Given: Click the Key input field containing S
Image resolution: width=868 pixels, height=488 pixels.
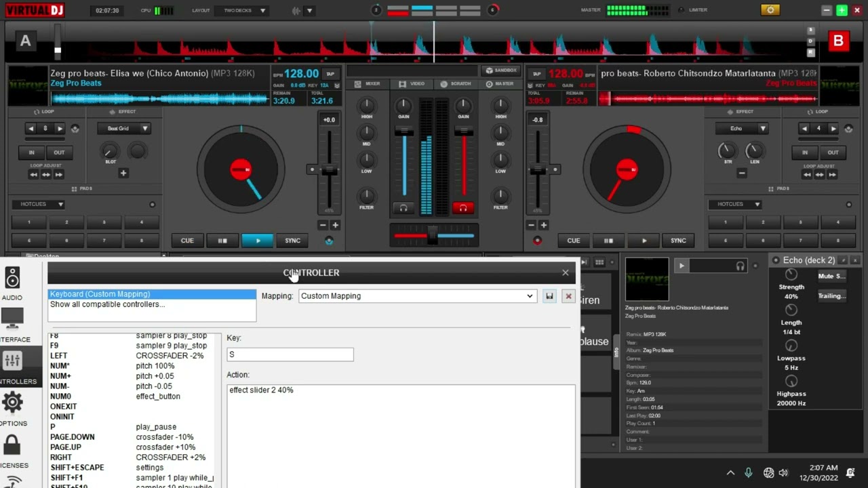Looking at the screenshot, I should [290, 354].
